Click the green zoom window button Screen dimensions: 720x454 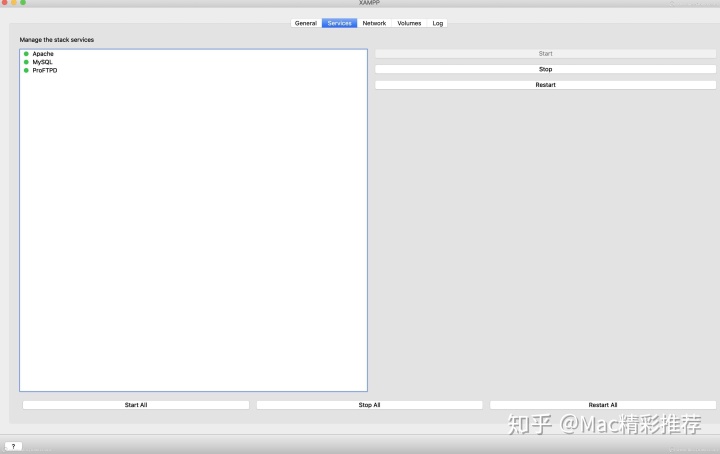point(23,2)
